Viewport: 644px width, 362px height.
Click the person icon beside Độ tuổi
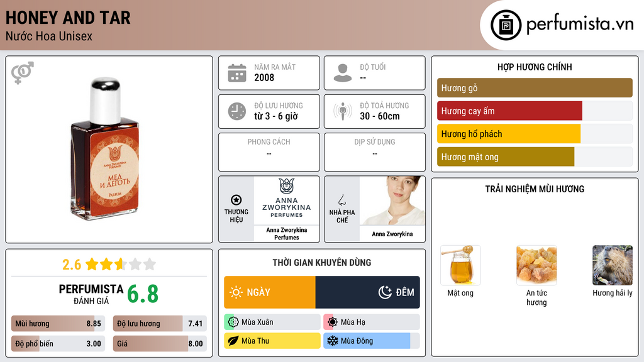(x=343, y=73)
